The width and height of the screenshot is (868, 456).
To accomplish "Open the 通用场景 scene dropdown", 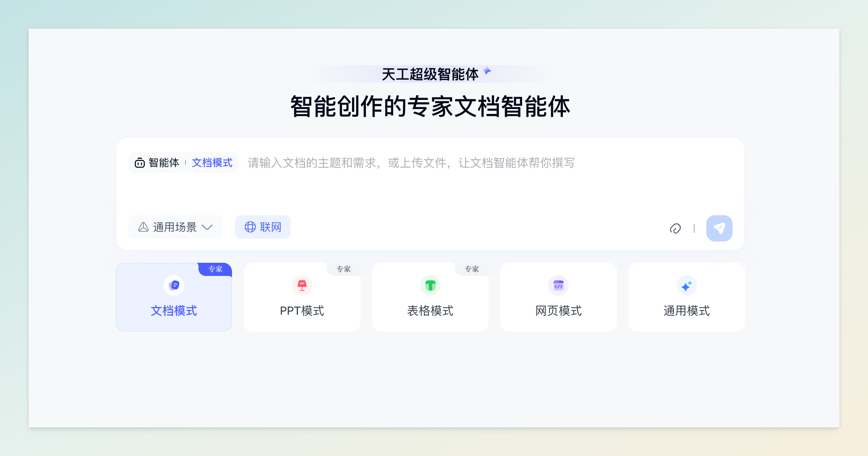I will [175, 227].
